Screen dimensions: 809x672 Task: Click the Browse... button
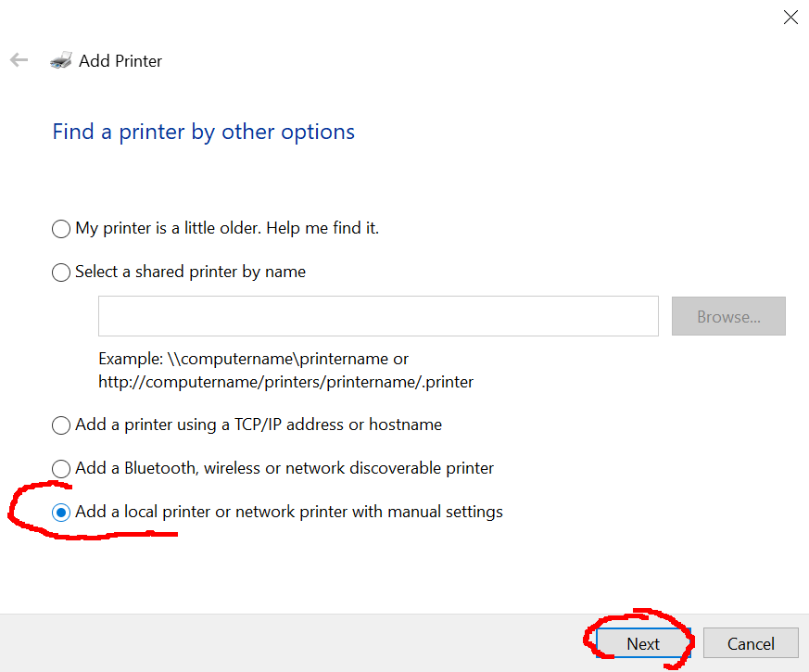tap(728, 316)
